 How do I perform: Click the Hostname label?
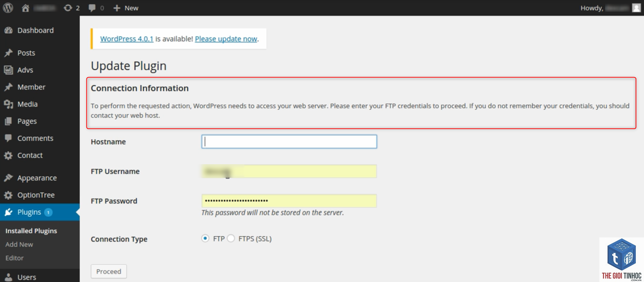[x=108, y=142]
